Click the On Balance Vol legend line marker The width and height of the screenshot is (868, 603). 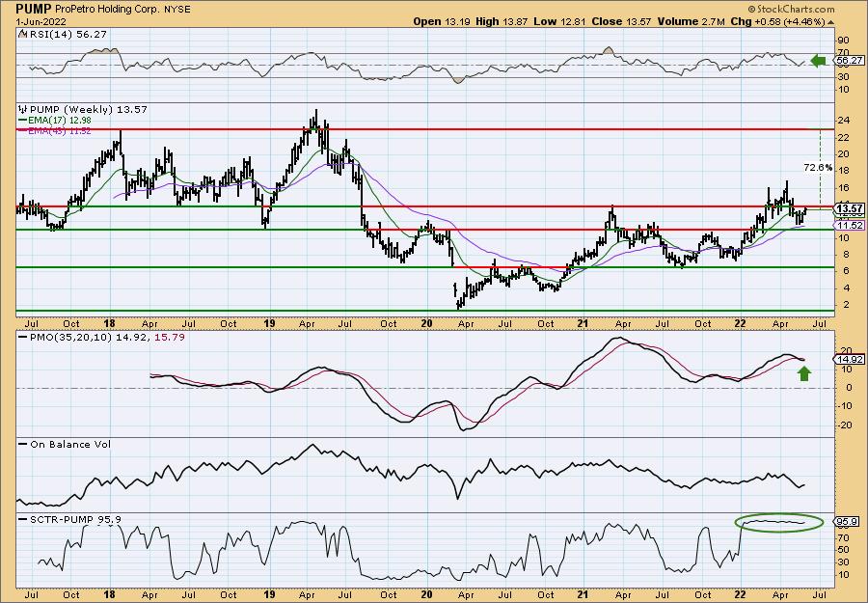coord(23,444)
